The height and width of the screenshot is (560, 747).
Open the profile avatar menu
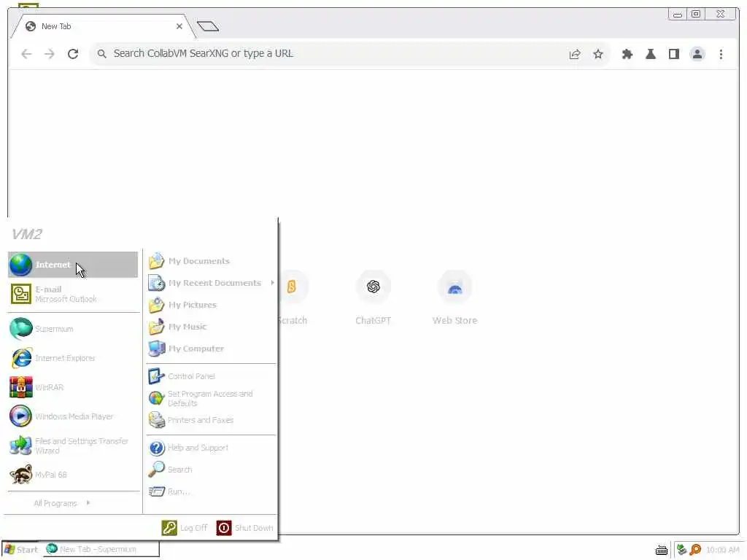tap(697, 54)
